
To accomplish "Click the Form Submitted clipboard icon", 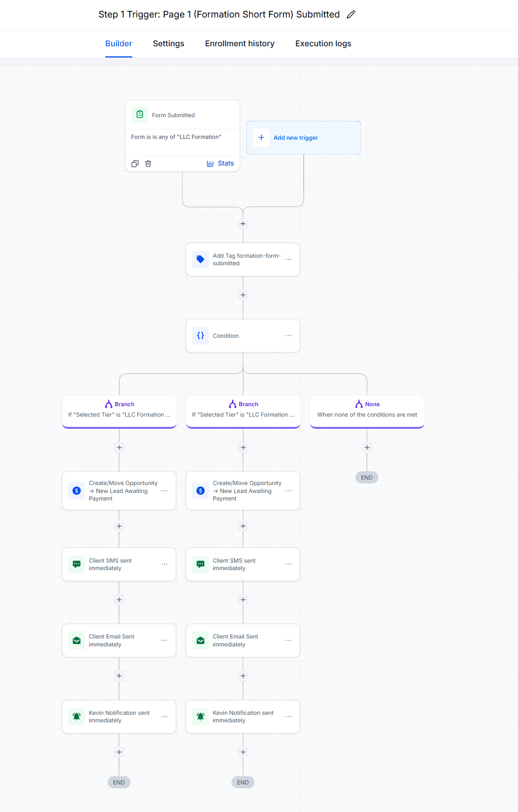I will click(x=140, y=114).
